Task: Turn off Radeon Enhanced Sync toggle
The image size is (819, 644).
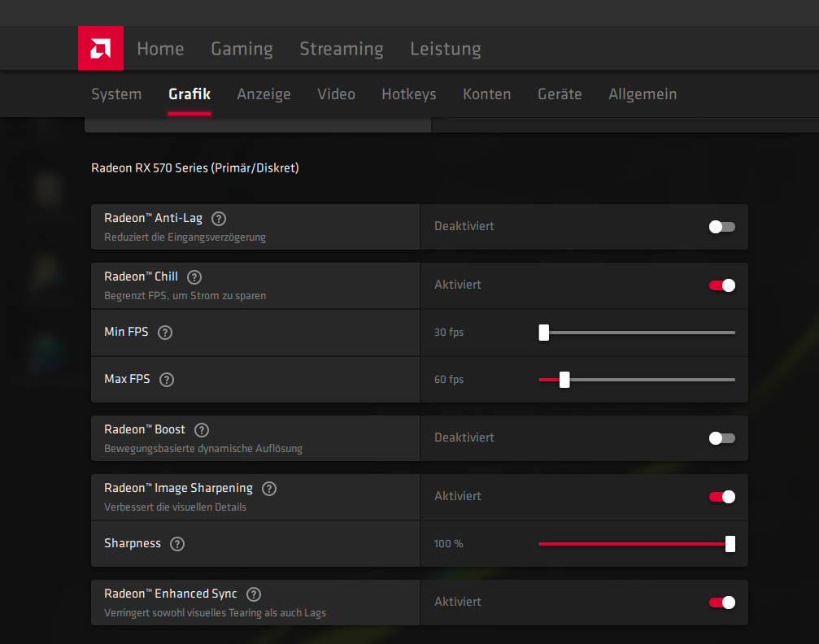Action: [x=722, y=603]
